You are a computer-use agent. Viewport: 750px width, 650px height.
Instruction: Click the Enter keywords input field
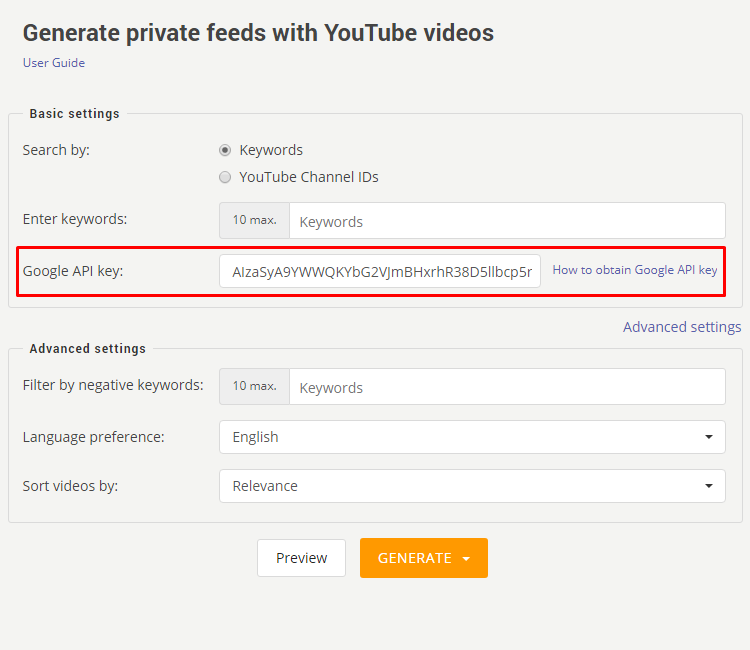pyautogui.click(x=507, y=220)
